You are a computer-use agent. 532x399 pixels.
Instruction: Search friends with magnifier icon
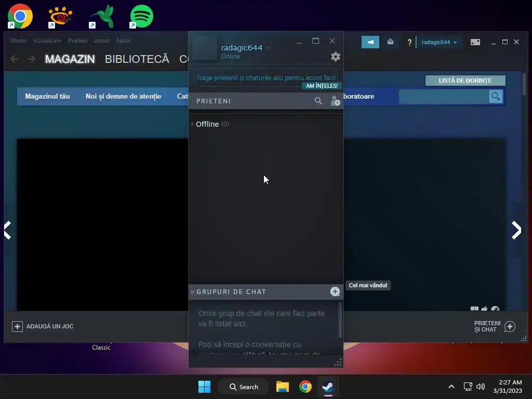coord(318,101)
